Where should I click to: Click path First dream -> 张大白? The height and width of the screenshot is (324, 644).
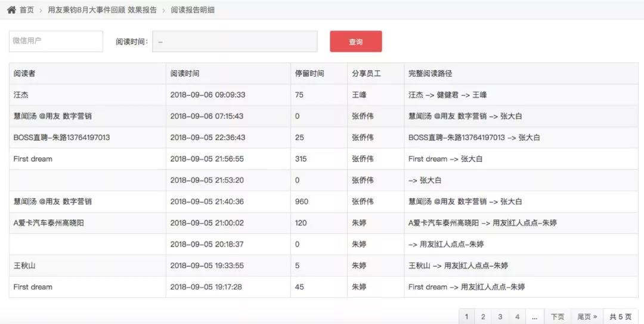445,158
